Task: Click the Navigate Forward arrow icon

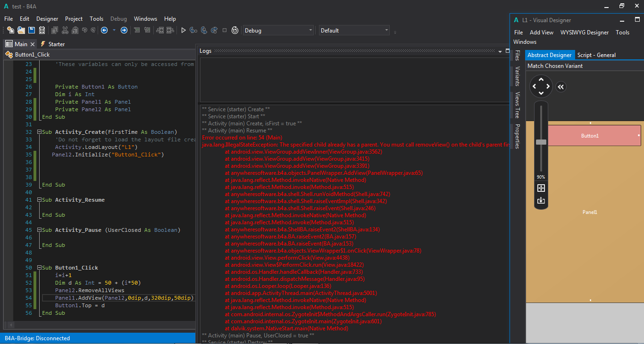Action: 124,30
